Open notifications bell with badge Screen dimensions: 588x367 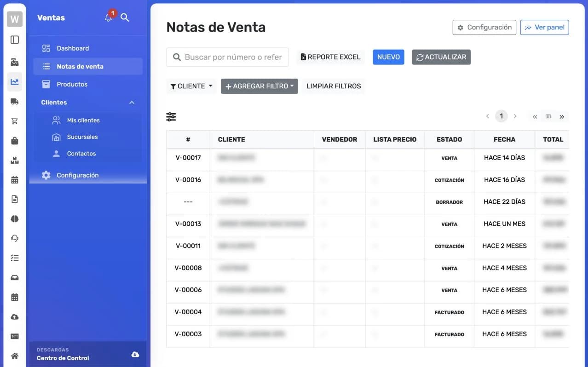tap(109, 17)
